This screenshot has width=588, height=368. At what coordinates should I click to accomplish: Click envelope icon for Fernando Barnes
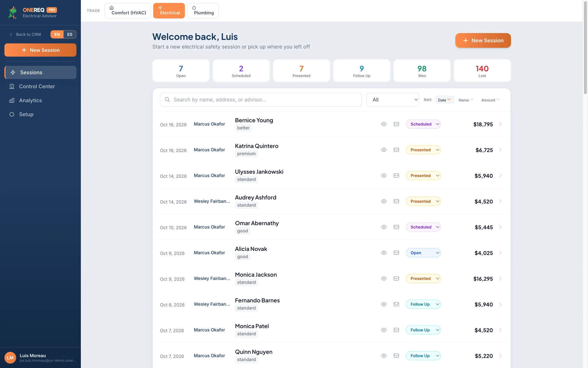coord(396,304)
